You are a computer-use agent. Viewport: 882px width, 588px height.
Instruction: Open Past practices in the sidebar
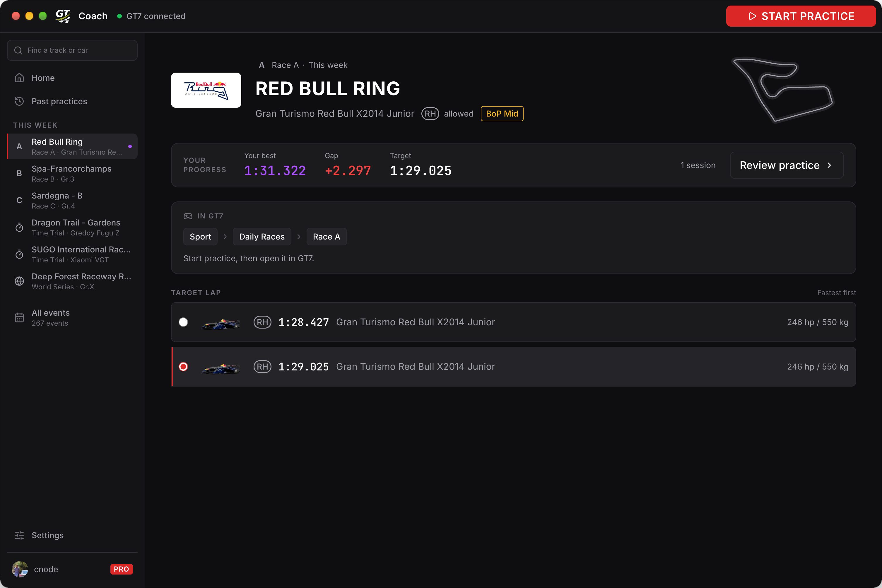point(72,101)
